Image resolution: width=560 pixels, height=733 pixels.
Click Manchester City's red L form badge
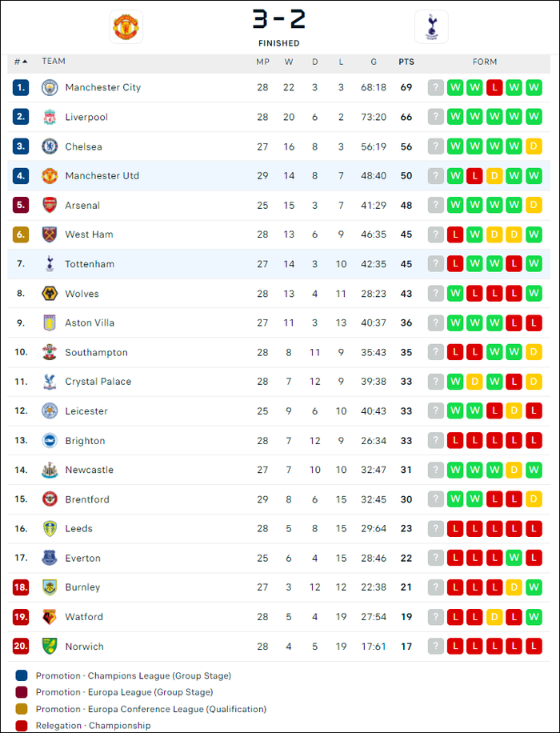click(494, 87)
